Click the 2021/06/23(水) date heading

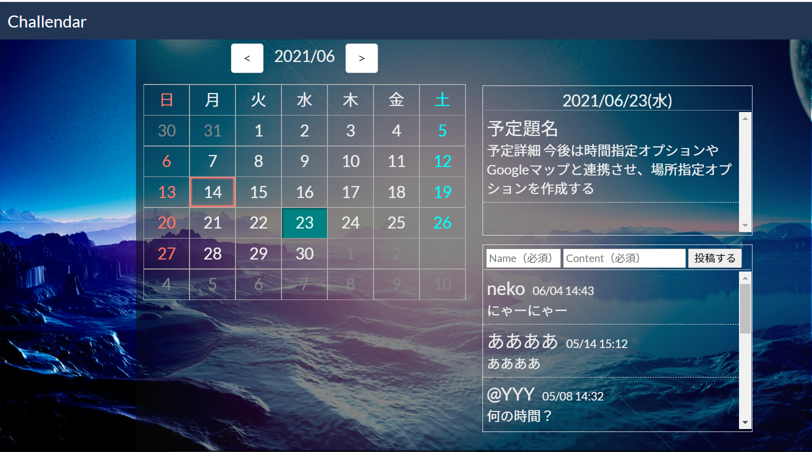[617, 100]
